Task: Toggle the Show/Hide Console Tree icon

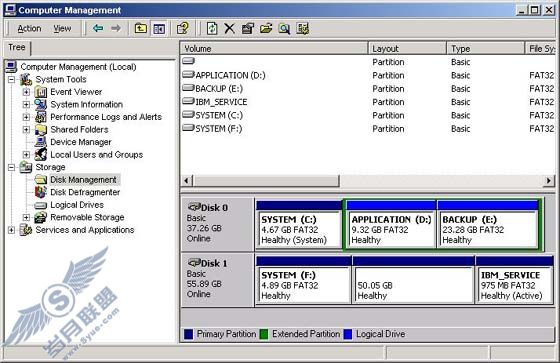Action: [159, 29]
